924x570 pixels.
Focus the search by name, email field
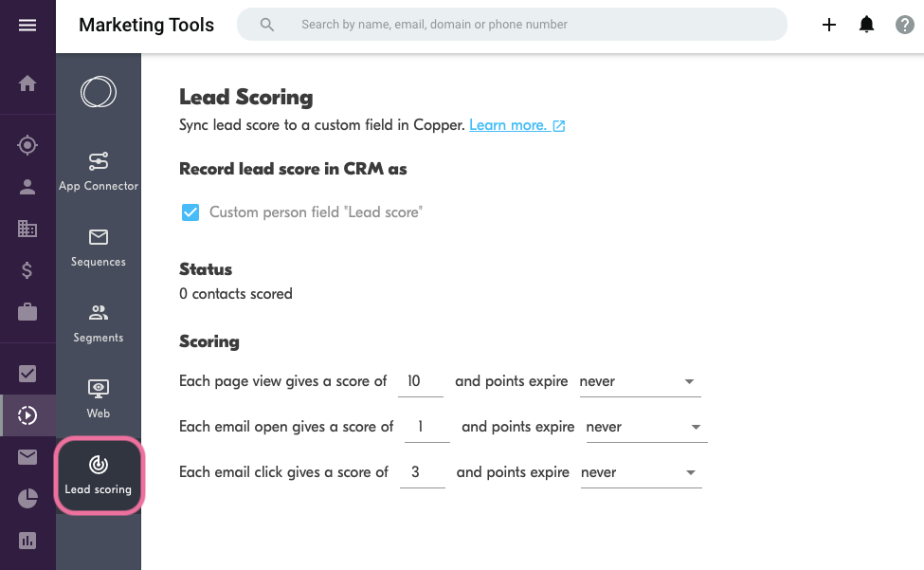pyautogui.click(x=512, y=24)
